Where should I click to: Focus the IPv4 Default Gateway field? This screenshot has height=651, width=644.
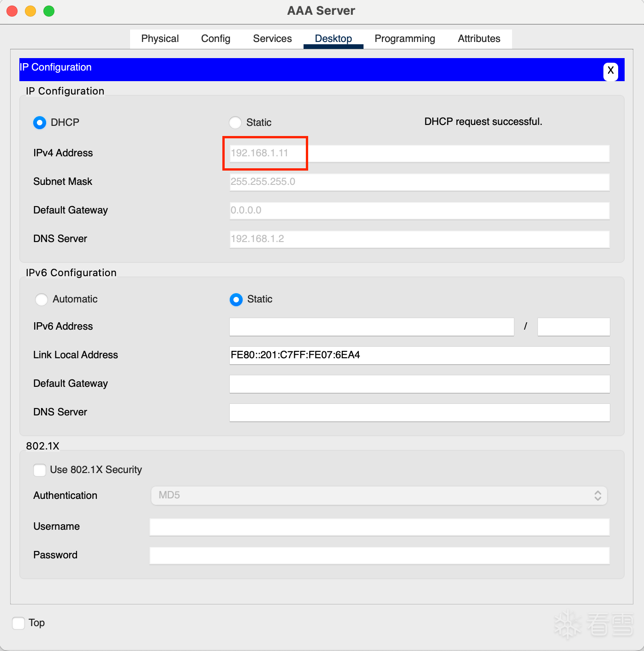click(420, 211)
